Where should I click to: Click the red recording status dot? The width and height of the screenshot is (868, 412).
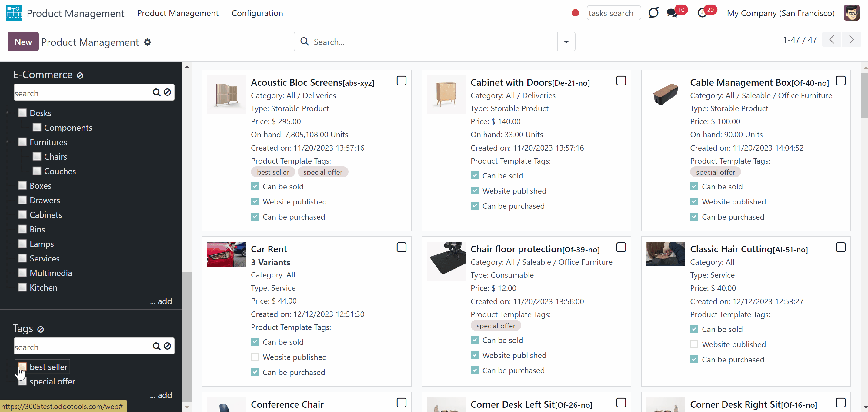tap(575, 13)
